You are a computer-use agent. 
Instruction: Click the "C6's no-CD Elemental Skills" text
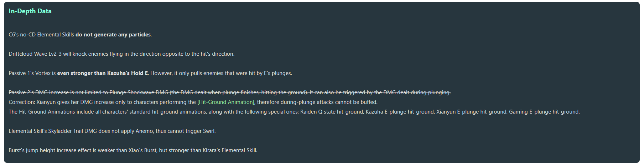[41, 35]
